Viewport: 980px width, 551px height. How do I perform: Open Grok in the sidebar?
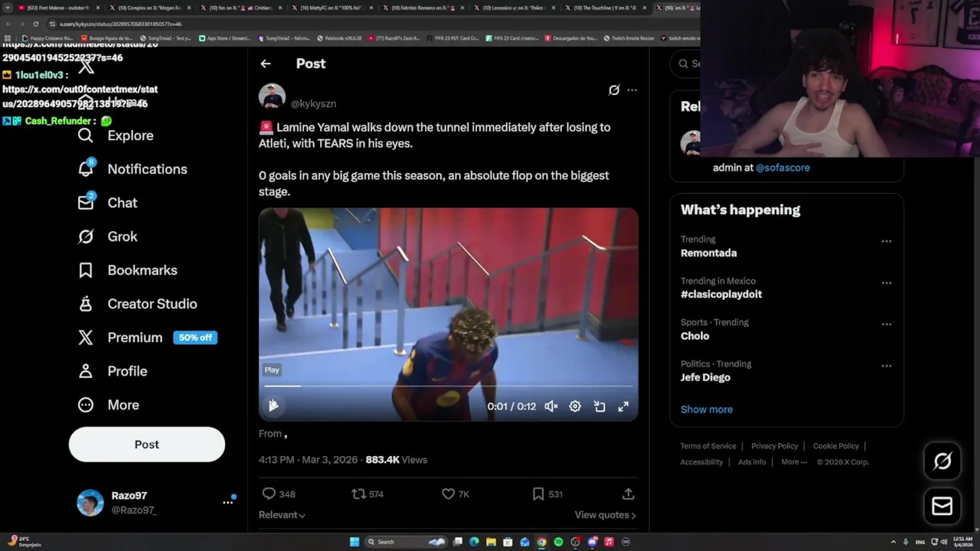tap(107, 236)
